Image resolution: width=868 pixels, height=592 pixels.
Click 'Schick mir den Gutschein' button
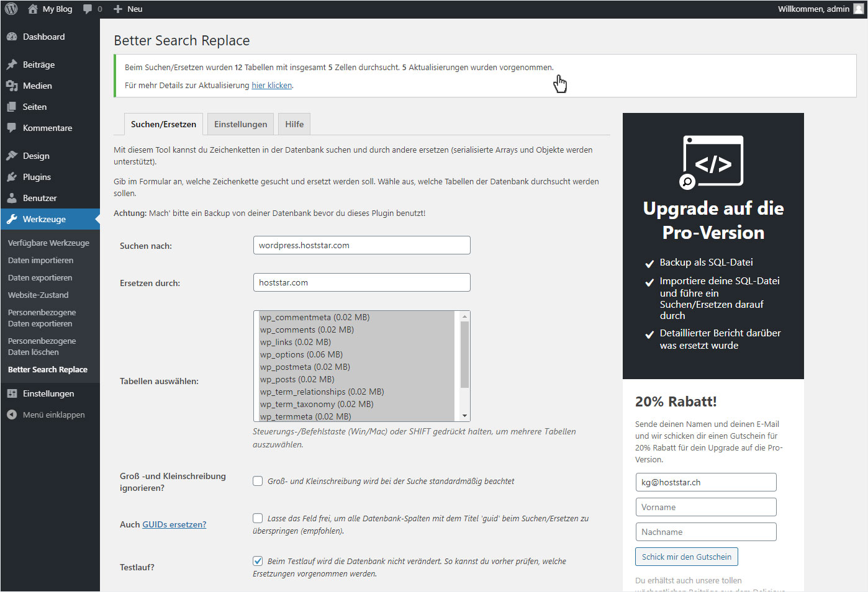[686, 557]
